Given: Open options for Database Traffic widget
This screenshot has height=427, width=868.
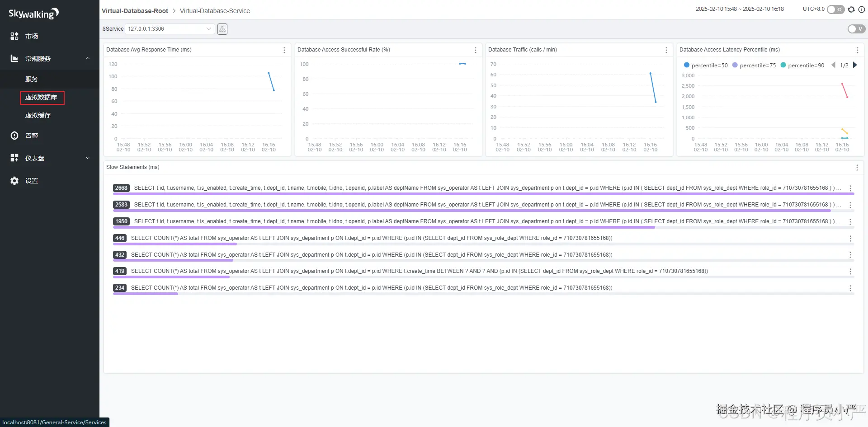Looking at the screenshot, I should (666, 50).
